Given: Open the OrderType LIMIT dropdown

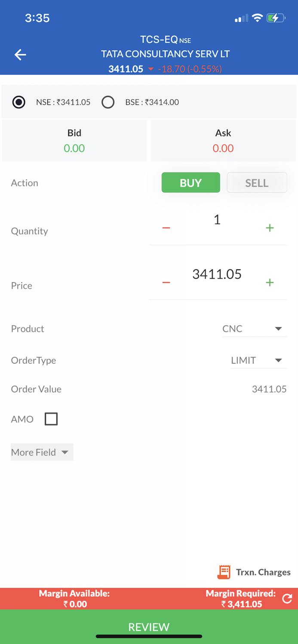Looking at the screenshot, I should coord(258,360).
